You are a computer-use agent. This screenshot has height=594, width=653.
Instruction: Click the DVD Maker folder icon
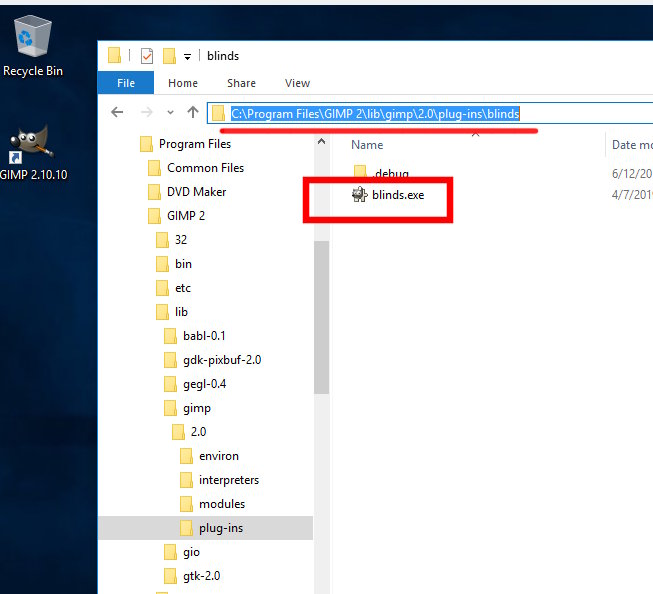154,192
